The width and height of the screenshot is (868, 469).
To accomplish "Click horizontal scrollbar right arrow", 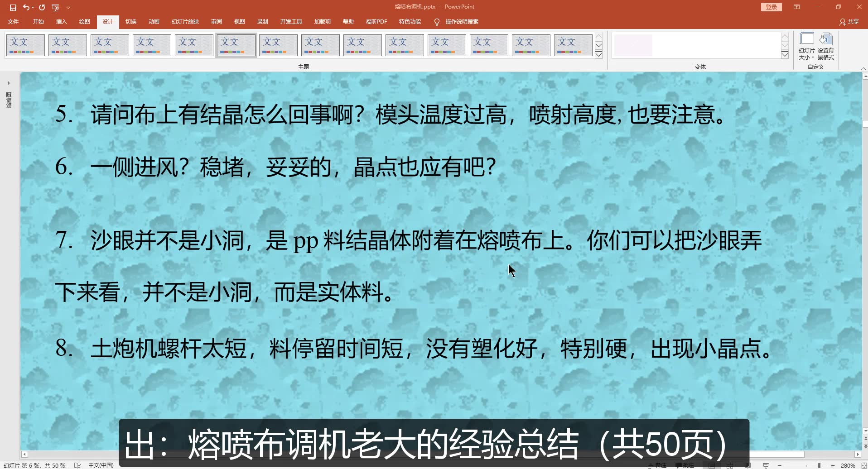I will (x=858, y=454).
